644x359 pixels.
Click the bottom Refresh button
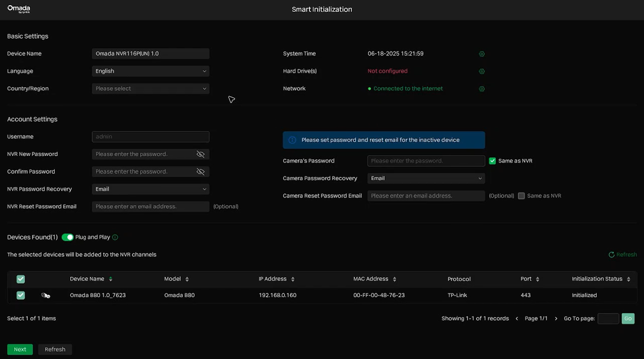55,350
